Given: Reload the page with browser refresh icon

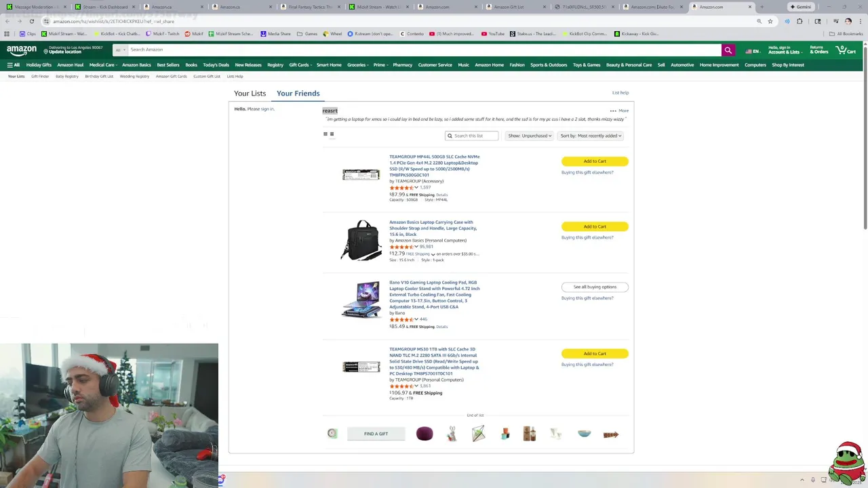Looking at the screenshot, I should tap(31, 21).
